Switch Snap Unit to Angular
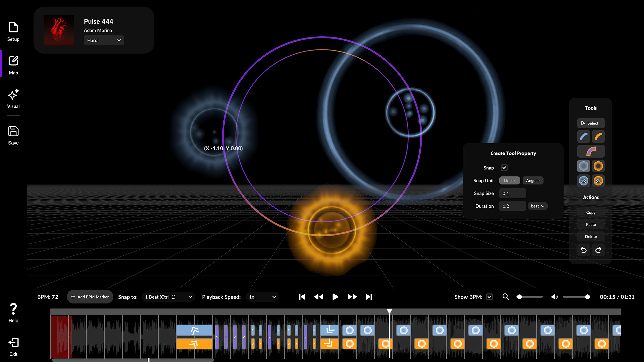The height and width of the screenshot is (362, 644). pos(533,180)
